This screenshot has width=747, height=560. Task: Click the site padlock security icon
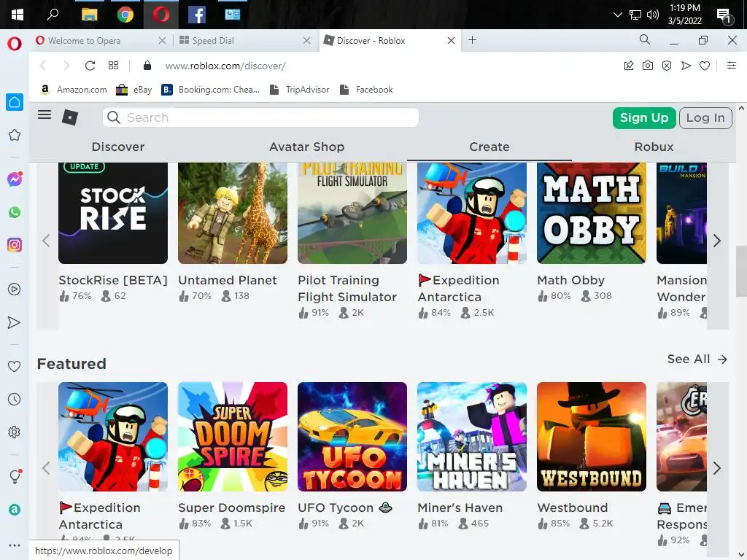(147, 66)
